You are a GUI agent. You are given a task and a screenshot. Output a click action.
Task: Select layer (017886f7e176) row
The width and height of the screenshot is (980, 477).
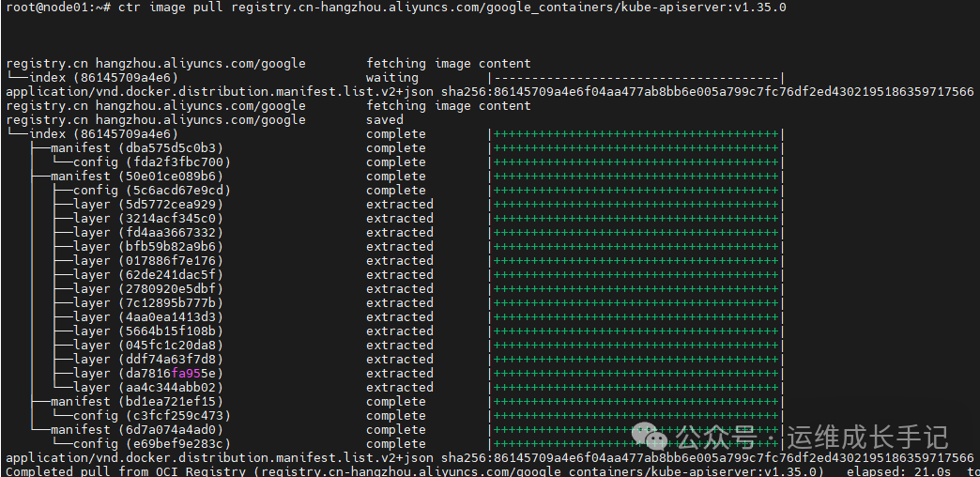tap(418, 261)
